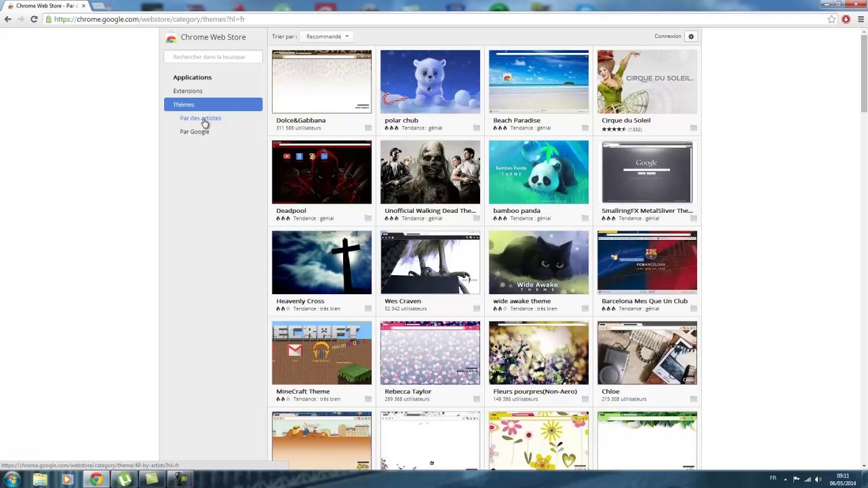Viewport: 868px width, 488px height.
Task: Click the taskbar clock showing 09:11
Action: (x=843, y=479)
